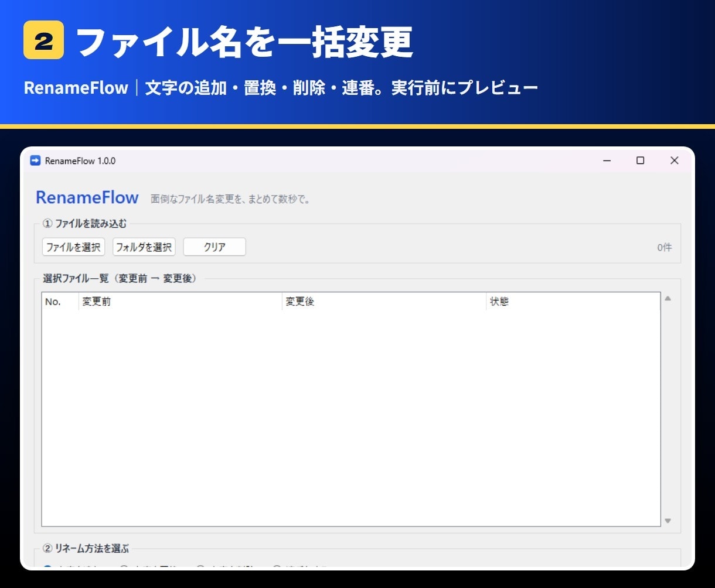Select the No. column header
715x588 pixels.
pyautogui.click(x=60, y=302)
